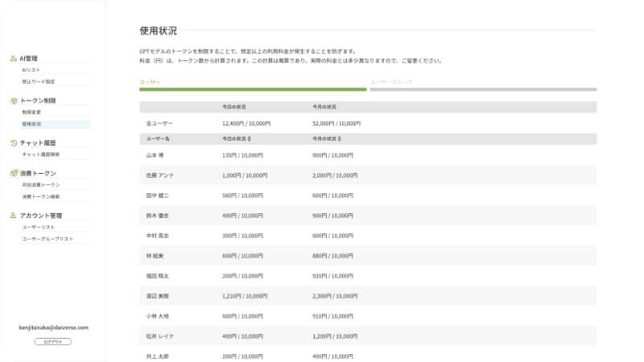Click the 消費トークン section icon
Image resolution: width=644 pixels, height=362 pixels.
click(x=14, y=173)
